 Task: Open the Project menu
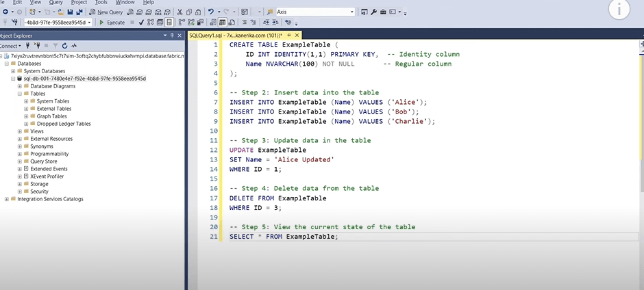point(79,2)
